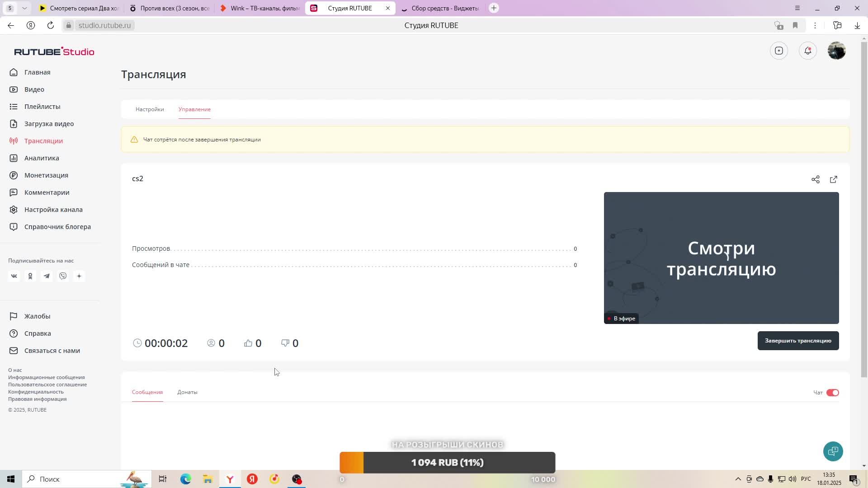Open the VK social link icon

14,276
